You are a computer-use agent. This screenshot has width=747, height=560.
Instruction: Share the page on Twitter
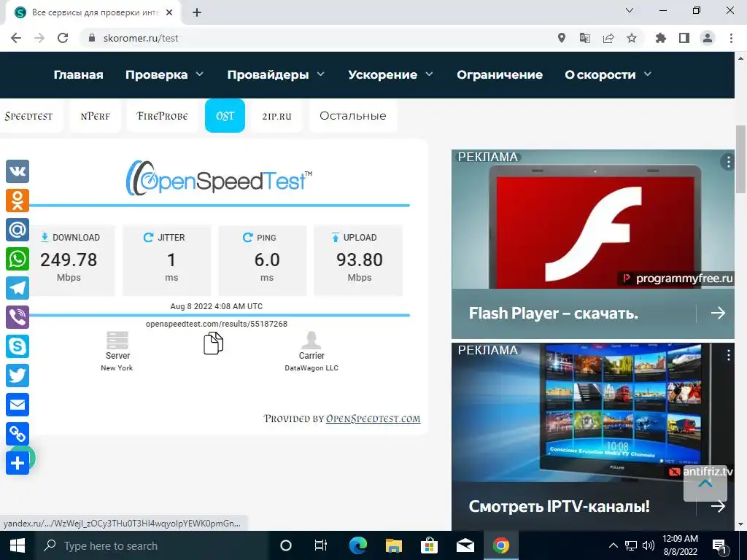pyautogui.click(x=18, y=376)
